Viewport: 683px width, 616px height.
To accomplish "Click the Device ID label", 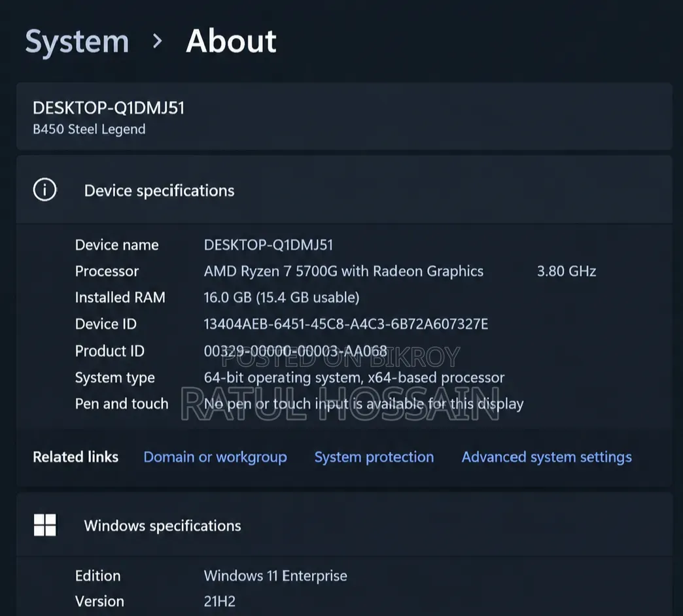I will point(106,324).
